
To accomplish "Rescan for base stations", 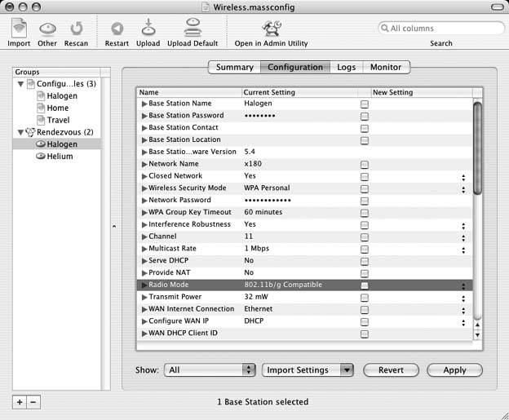I will [x=76, y=30].
